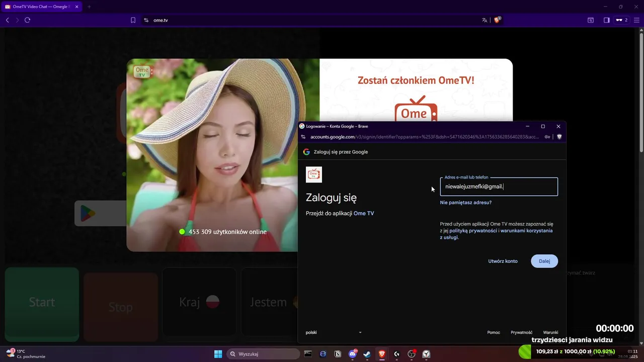Click the 453 309 użytkowników online text
This screenshot has width=644, height=362.
[227, 232]
